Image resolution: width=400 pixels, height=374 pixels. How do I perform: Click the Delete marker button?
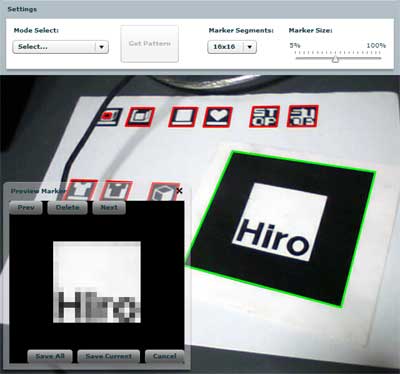(67, 207)
